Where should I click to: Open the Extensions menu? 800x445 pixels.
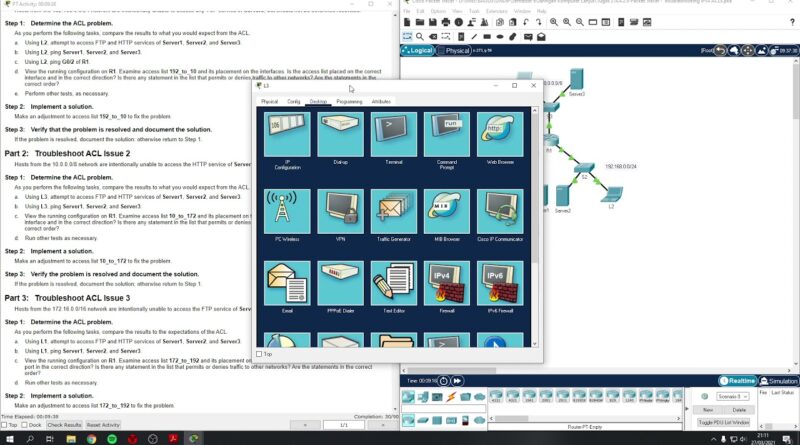coord(496,11)
